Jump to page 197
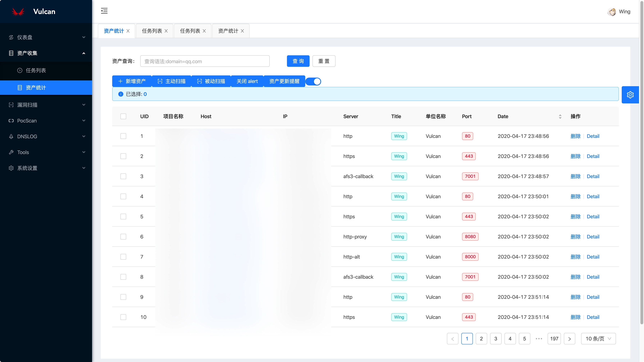The width and height of the screenshot is (644, 362). tap(554, 339)
